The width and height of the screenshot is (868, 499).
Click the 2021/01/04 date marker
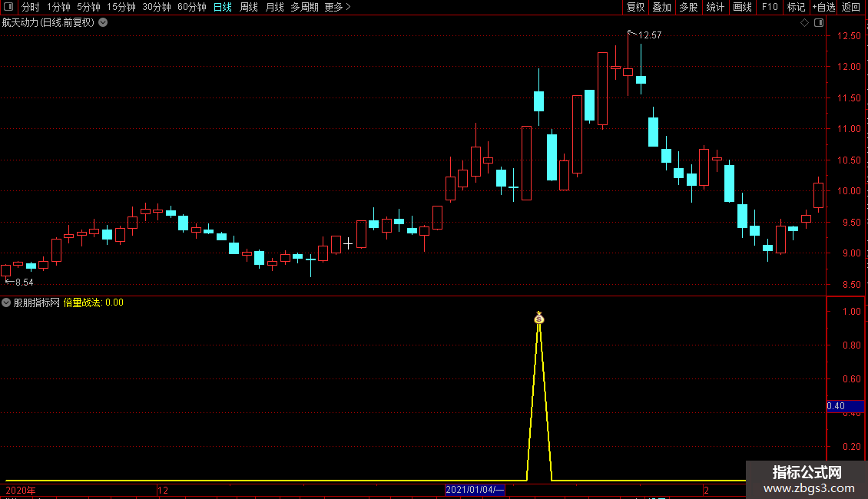(x=475, y=490)
